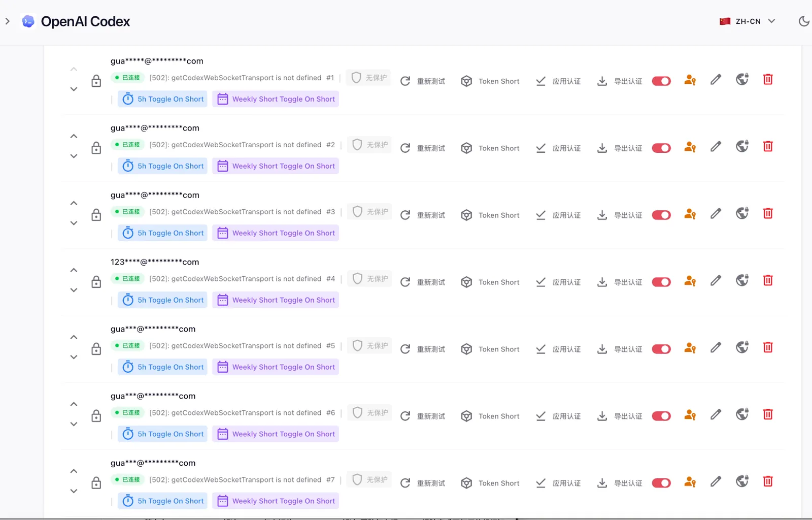The image size is (812, 520).
Task: Click lock icon on account #1
Action: [x=96, y=80]
